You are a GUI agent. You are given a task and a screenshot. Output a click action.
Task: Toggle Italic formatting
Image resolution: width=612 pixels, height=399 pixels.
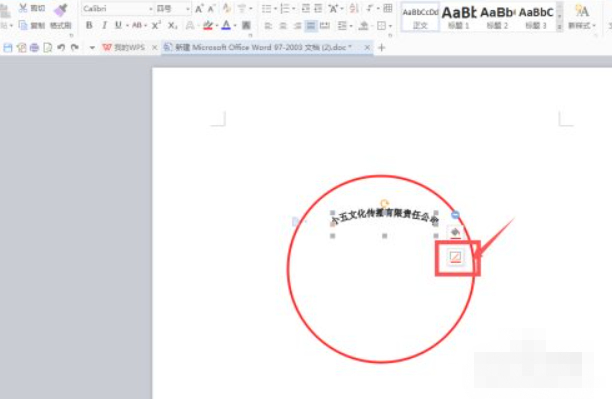[x=104, y=26]
